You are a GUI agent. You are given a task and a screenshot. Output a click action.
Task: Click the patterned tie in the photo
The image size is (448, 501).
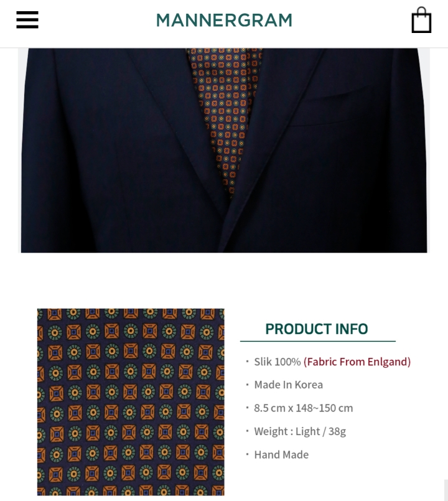226,118
